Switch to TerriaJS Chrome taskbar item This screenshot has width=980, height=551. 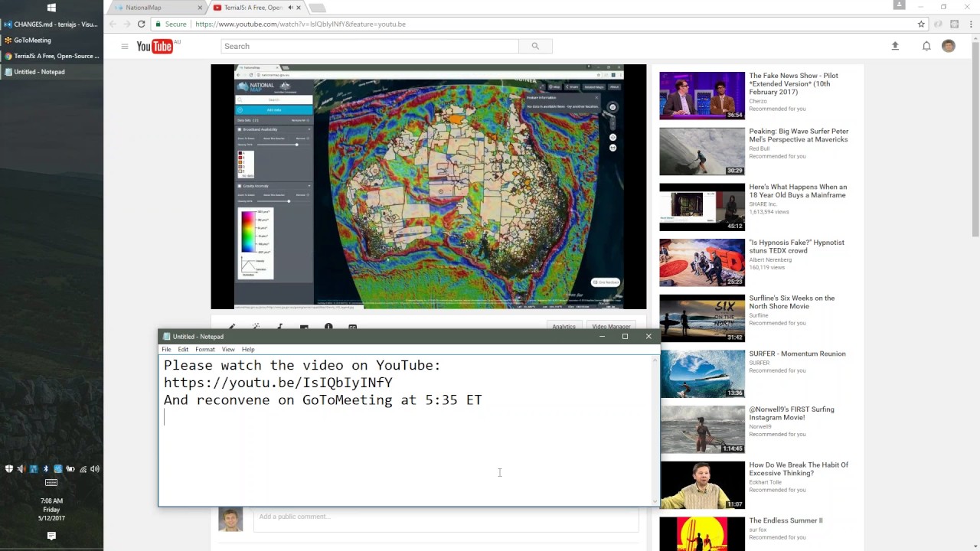(x=51, y=56)
